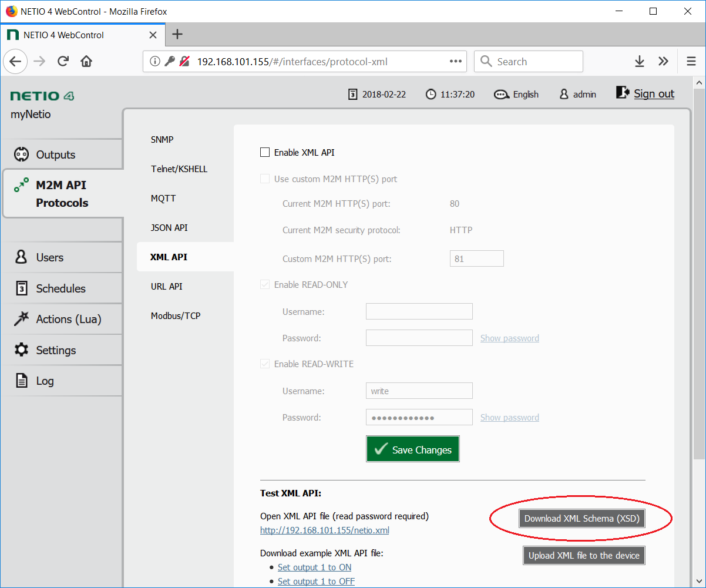Viewport: 706px width, 588px height.
Task: Click Upload XML file to the device
Action: (x=584, y=555)
